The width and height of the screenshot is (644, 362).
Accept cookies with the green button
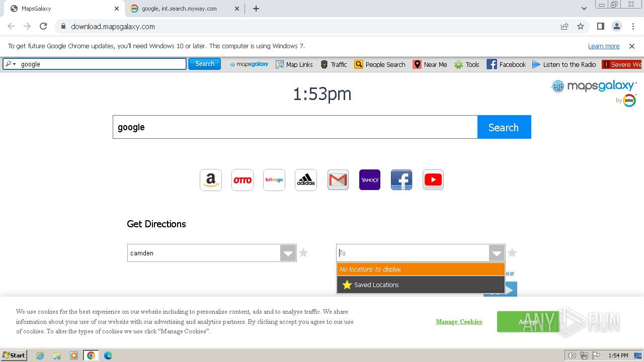528,322
